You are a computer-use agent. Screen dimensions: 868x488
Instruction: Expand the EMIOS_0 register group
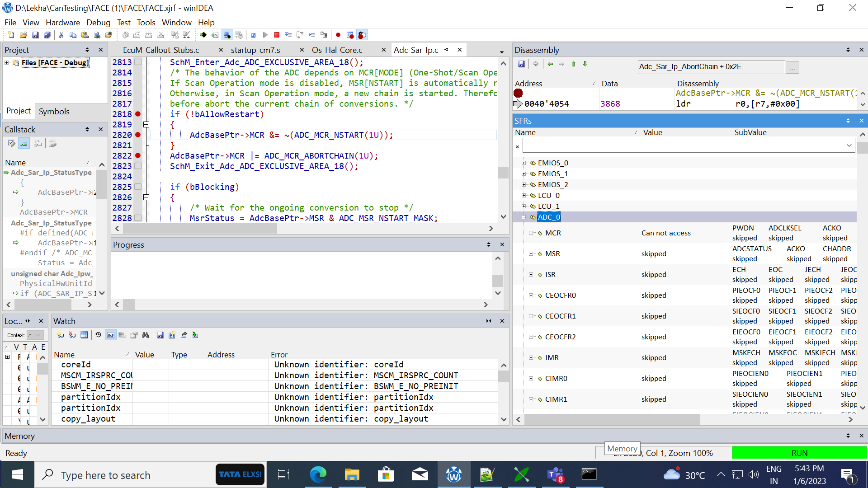(x=524, y=163)
